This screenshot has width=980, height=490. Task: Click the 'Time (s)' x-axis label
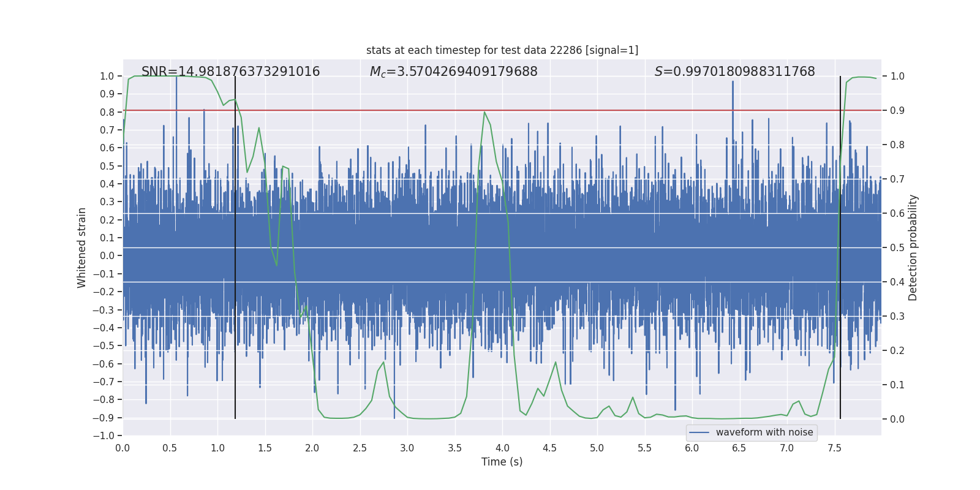click(502, 462)
